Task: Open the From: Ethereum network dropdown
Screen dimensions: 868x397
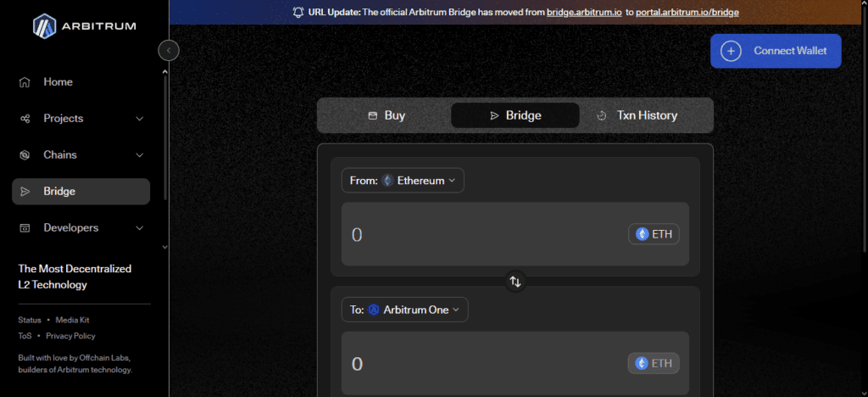Action: point(403,181)
